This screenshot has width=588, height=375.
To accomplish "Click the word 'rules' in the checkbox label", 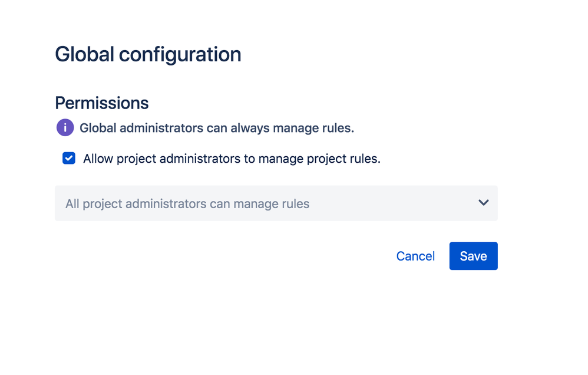I will (x=365, y=159).
